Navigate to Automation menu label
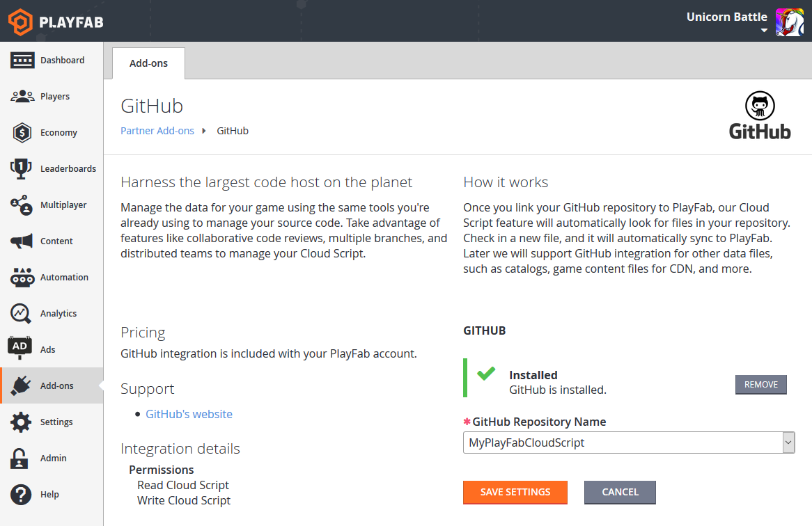 coord(64,277)
